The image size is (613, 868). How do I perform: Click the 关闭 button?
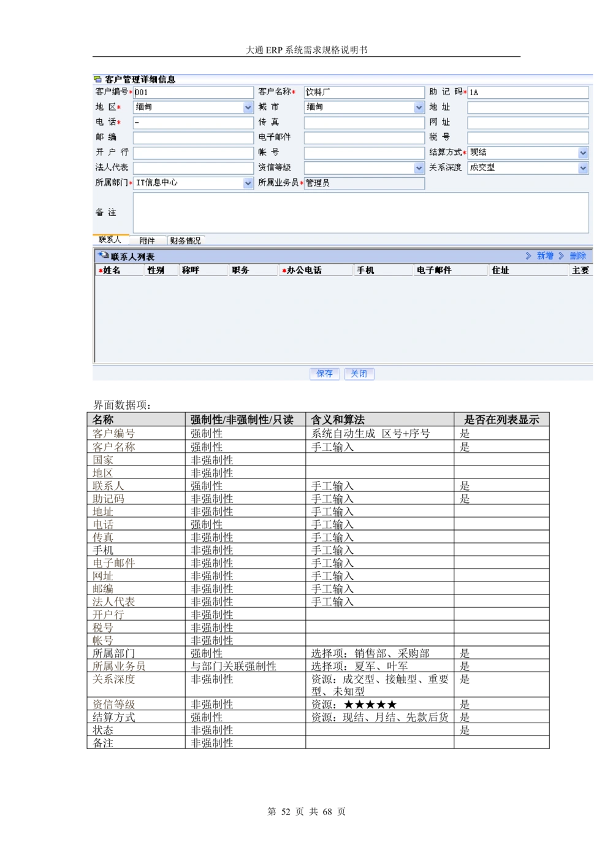click(359, 374)
